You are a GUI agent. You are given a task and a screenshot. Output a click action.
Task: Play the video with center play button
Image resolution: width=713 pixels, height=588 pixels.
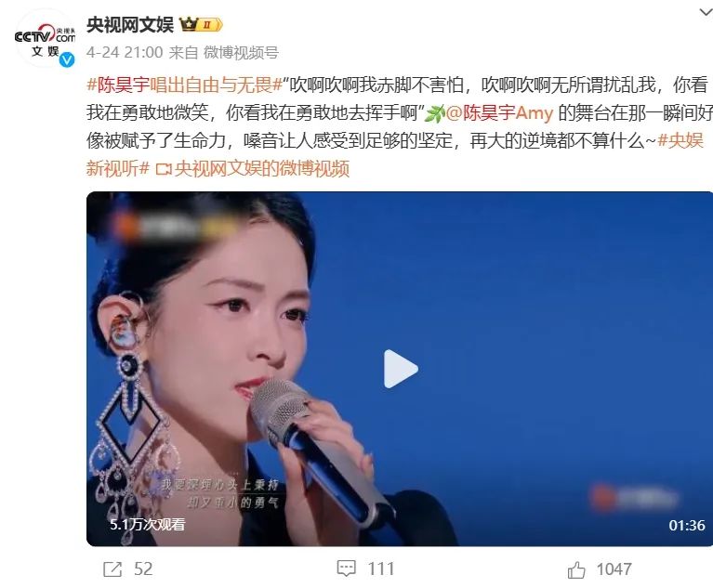click(400, 369)
